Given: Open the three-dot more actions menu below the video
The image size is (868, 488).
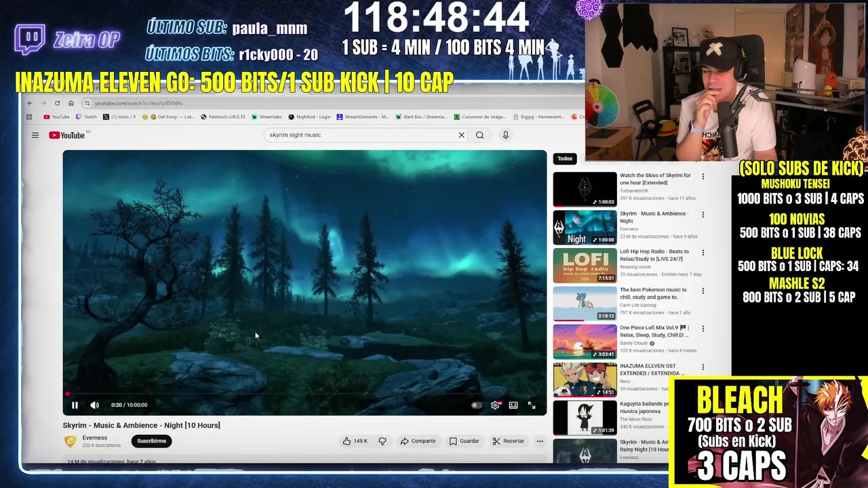Looking at the screenshot, I should pos(540,441).
